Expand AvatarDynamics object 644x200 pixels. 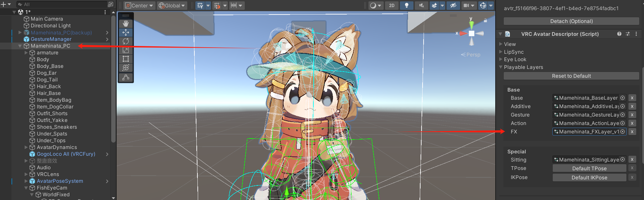(26, 147)
